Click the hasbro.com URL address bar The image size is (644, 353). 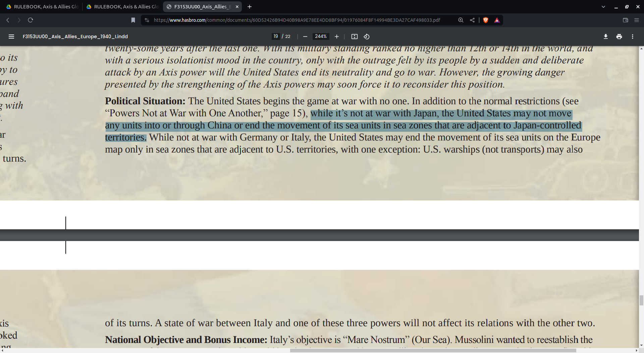[297, 20]
